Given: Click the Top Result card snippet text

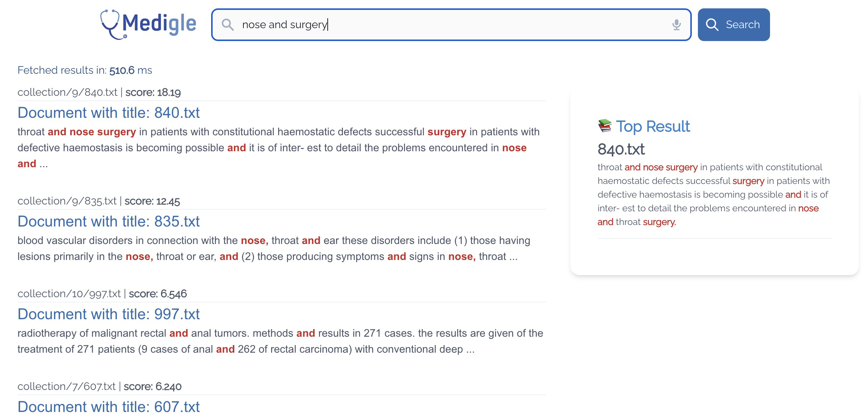Looking at the screenshot, I should tap(713, 195).
